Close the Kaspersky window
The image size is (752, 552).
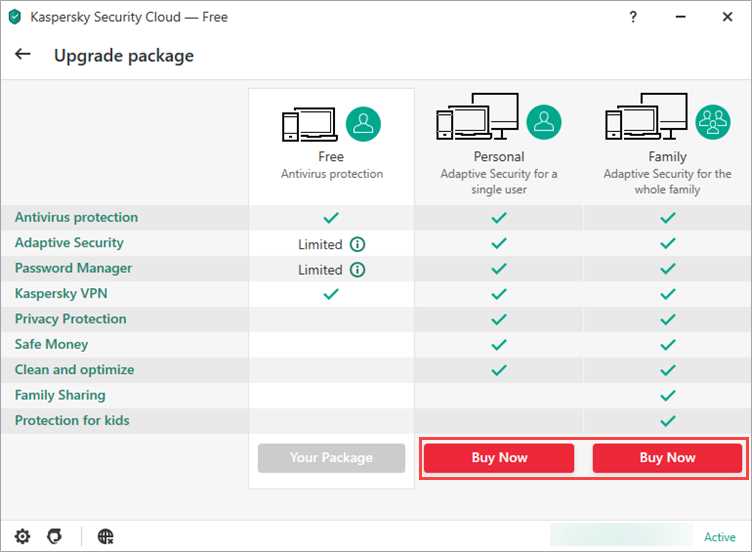(x=727, y=17)
